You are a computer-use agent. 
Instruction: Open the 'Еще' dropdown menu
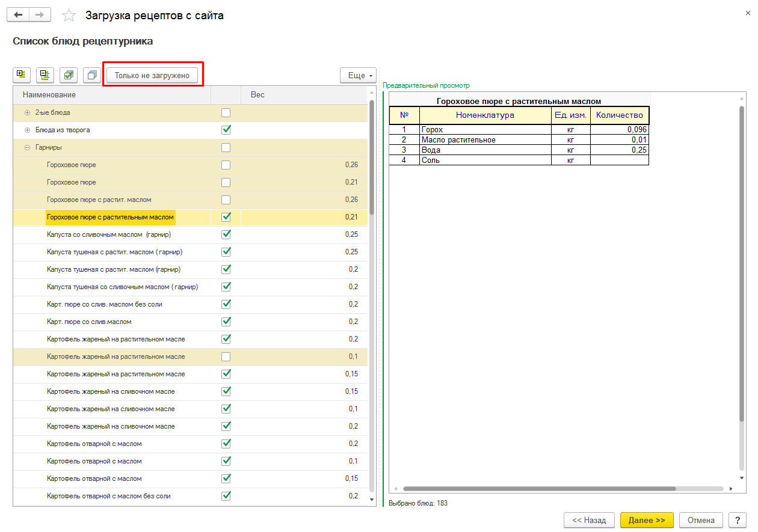coord(358,75)
